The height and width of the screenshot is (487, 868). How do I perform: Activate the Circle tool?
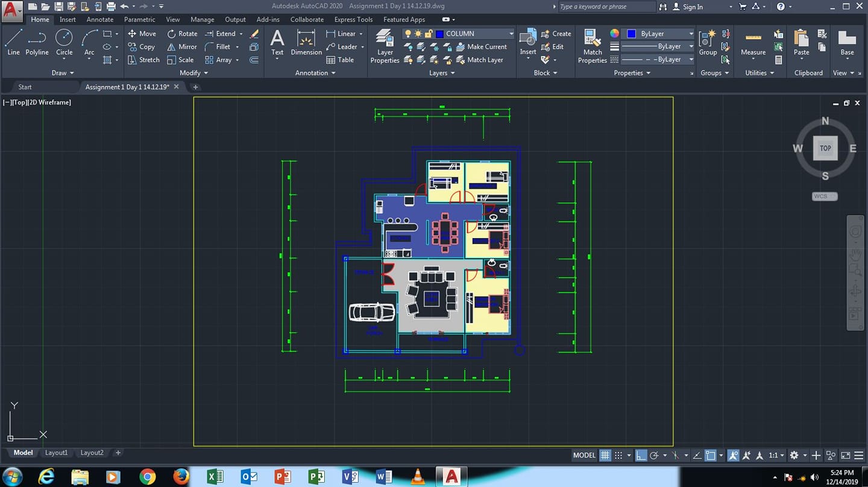click(64, 43)
